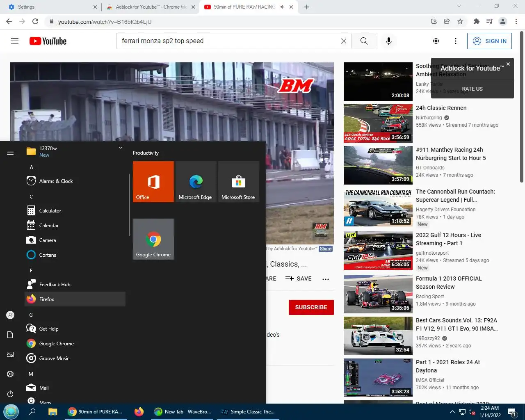Image resolution: width=525 pixels, height=420 pixels.
Task: Open Settings gear in the Start menu
Action: tap(10, 374)
